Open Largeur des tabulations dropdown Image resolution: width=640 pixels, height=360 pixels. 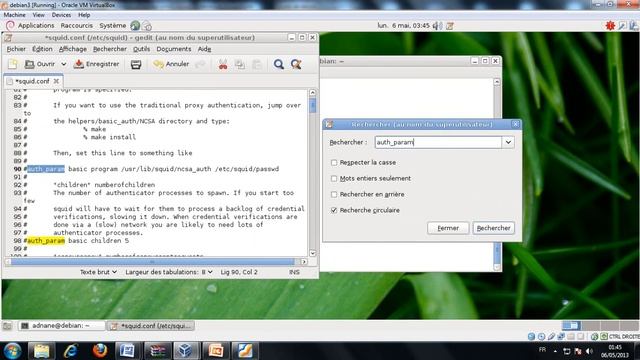coord(169,272)
